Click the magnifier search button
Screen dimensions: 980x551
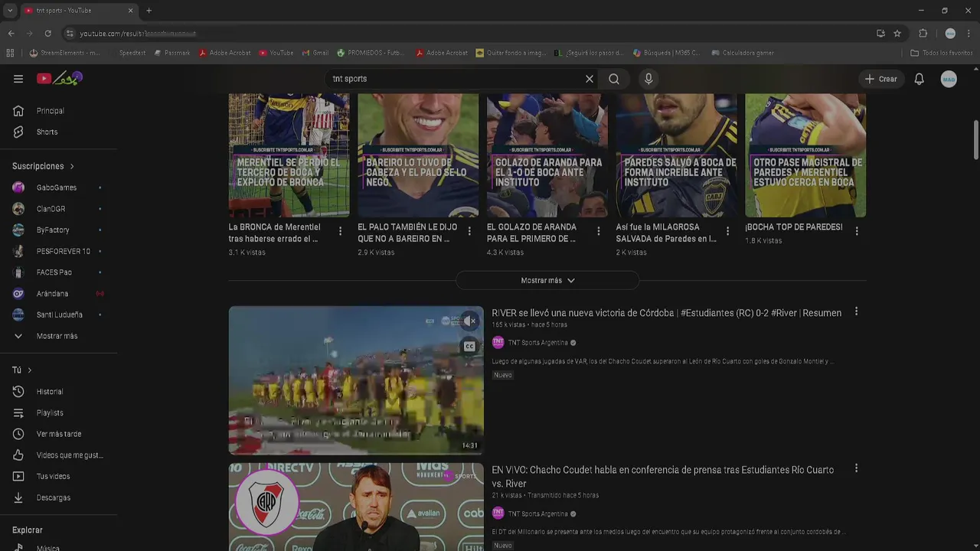click(x=614, y=79)
